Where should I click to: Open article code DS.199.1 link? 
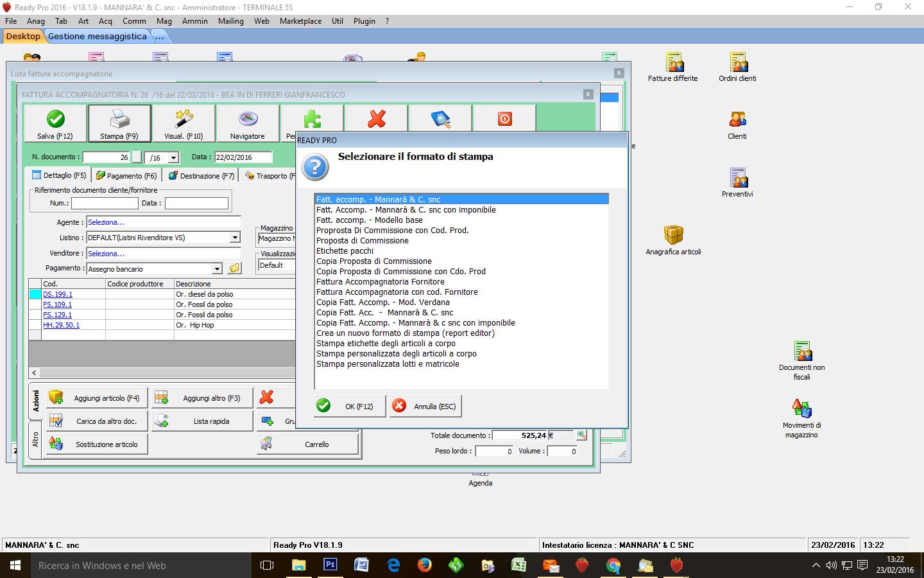pos(58,294)
